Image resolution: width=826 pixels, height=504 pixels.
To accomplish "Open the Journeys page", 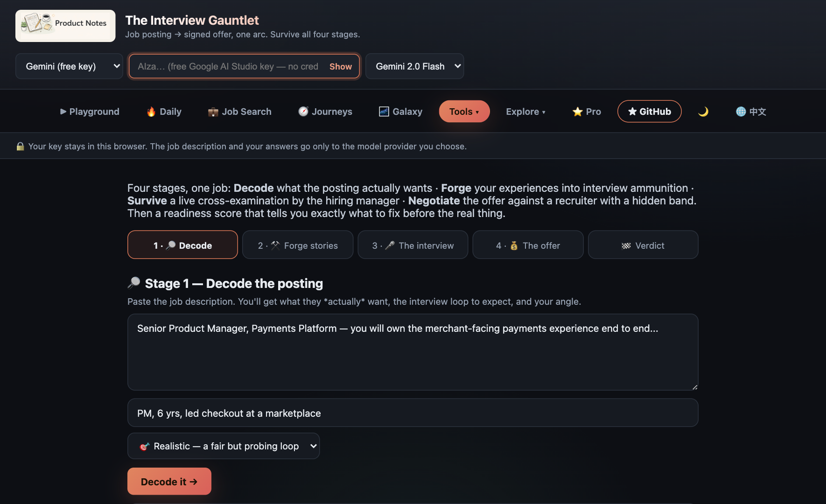I will pyautogui.click(x=325, y=112).
